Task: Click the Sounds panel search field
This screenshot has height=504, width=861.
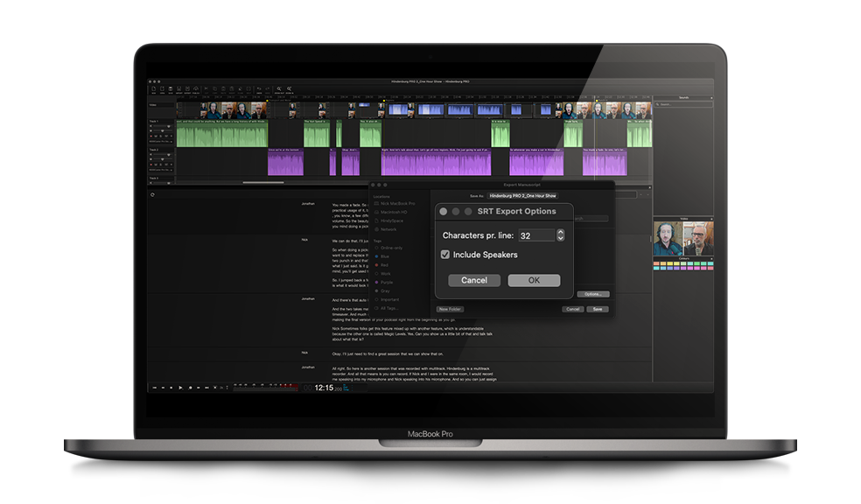Action: pos(683,104)
